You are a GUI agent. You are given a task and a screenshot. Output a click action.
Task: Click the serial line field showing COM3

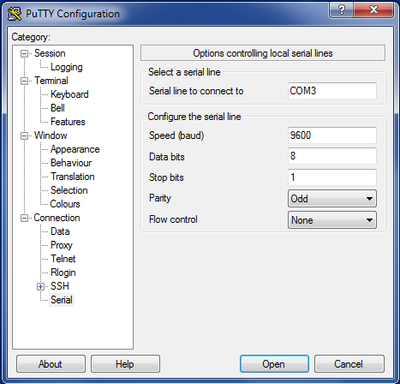point(332,91)
